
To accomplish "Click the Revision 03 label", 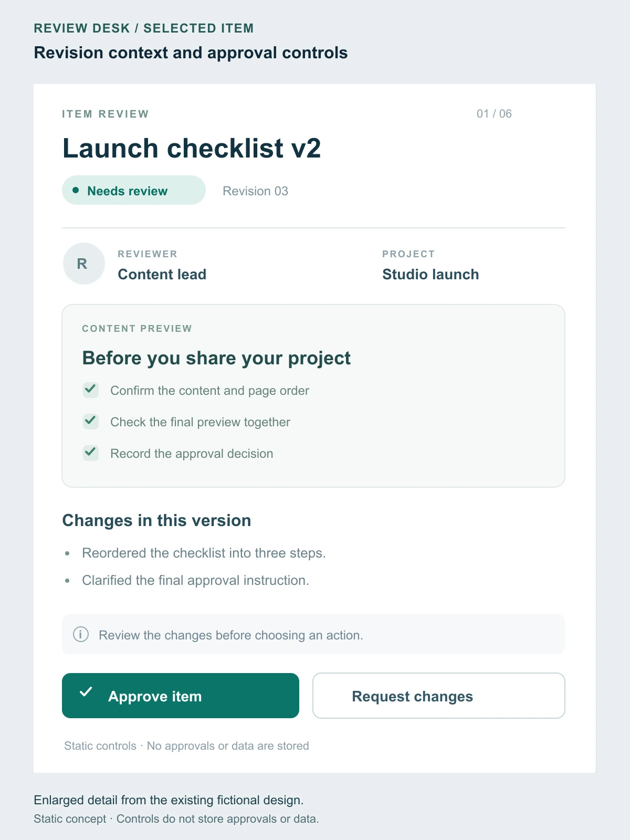I will tap(255, 191).
